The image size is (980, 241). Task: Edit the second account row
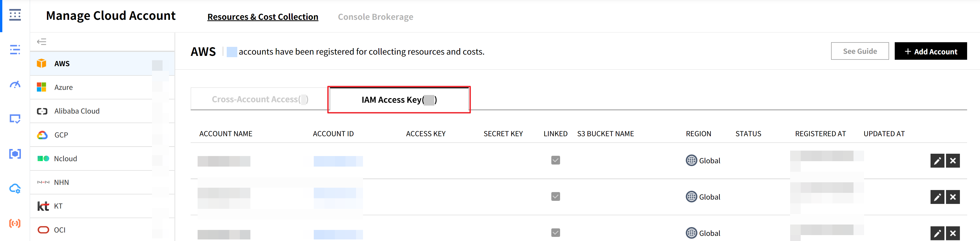tap(937, 197)
